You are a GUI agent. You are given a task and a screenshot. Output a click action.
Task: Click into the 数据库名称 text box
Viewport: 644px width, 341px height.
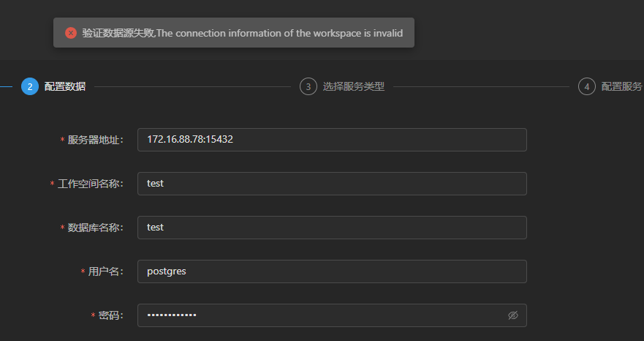[x=332, y=228]
